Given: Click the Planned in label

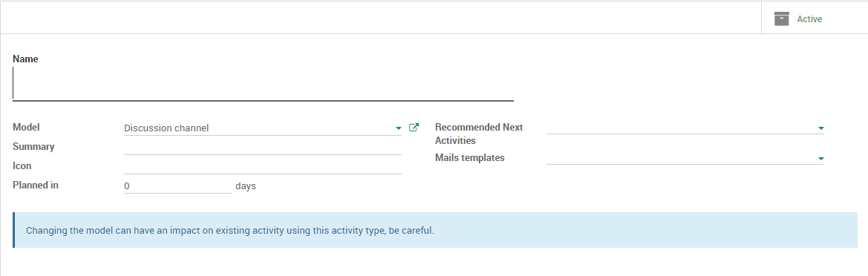Looking at the screenshot, I should click(36, 185).
